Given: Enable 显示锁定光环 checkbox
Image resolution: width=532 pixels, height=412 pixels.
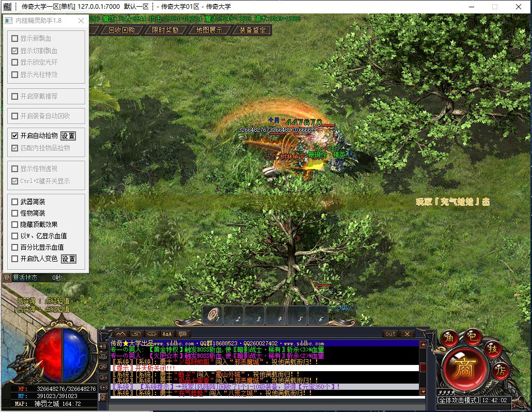Looking at the screenshot, I should pos(14,62).
